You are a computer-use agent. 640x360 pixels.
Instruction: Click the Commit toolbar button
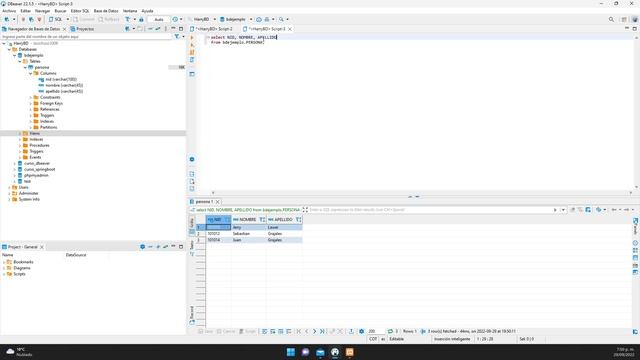(84, 19)
